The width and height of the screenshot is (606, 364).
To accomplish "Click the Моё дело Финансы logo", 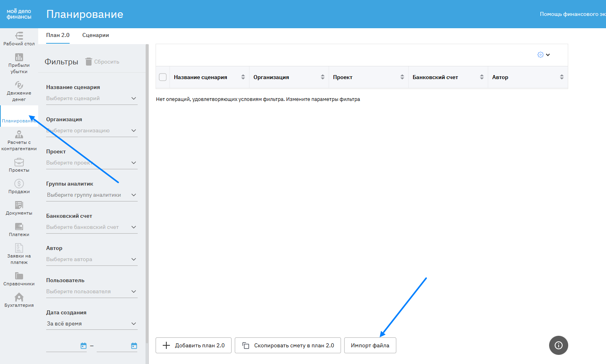I will coord(19,14).
